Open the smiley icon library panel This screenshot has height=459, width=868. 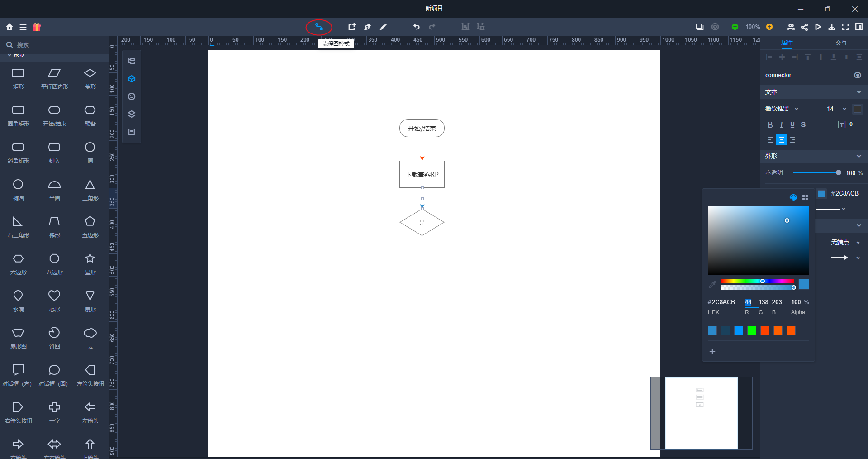pyautogui.click(x=132, y=96)
